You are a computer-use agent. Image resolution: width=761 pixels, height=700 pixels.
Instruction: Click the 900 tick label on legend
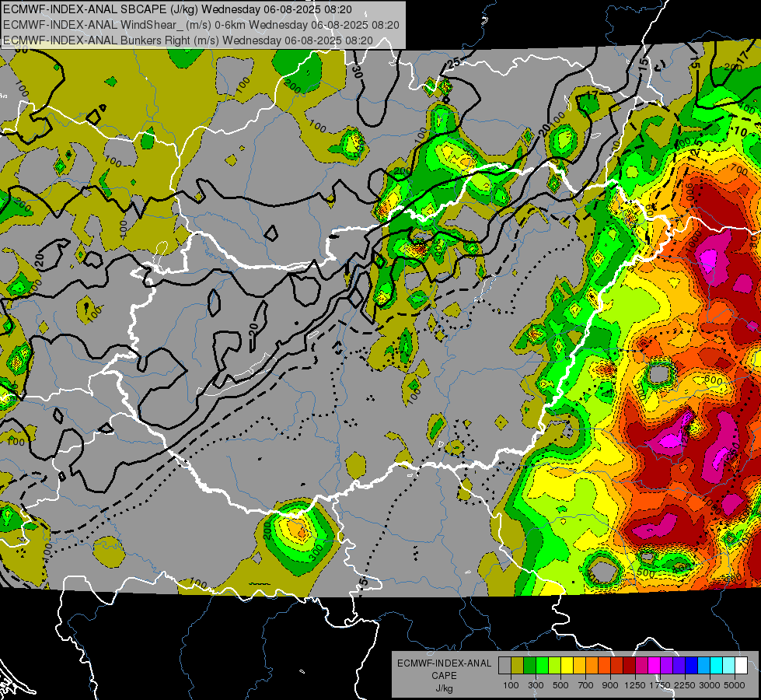(610, 685)
